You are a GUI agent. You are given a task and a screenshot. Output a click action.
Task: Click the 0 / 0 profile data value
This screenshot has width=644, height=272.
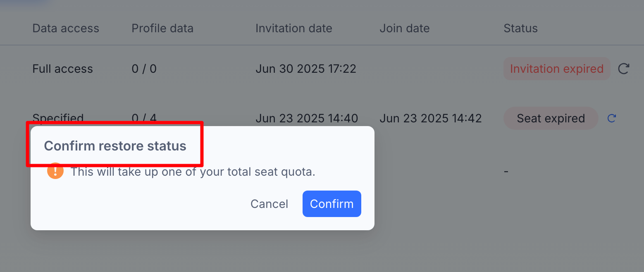(x=144, y=69)
